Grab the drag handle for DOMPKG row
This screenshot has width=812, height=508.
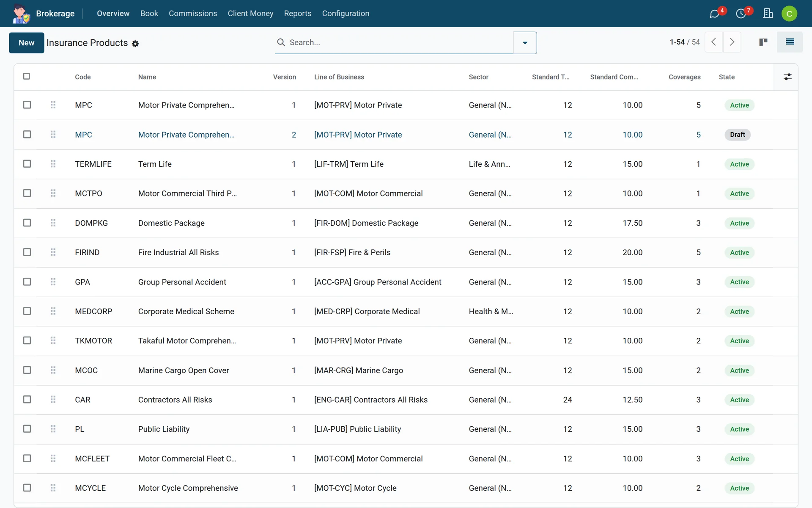(53, 223)
